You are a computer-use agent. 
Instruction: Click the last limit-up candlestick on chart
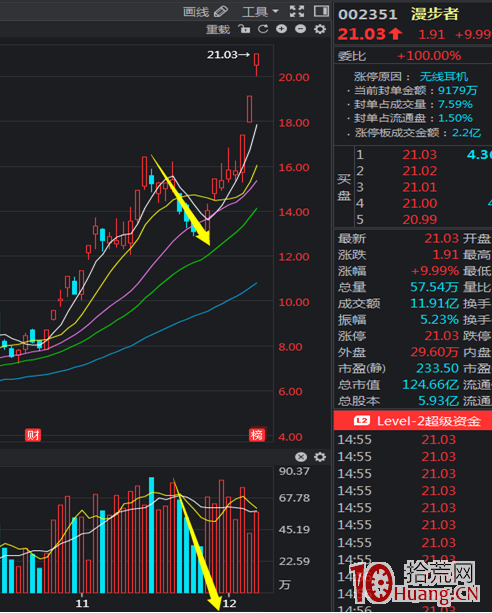pos(257,64)
